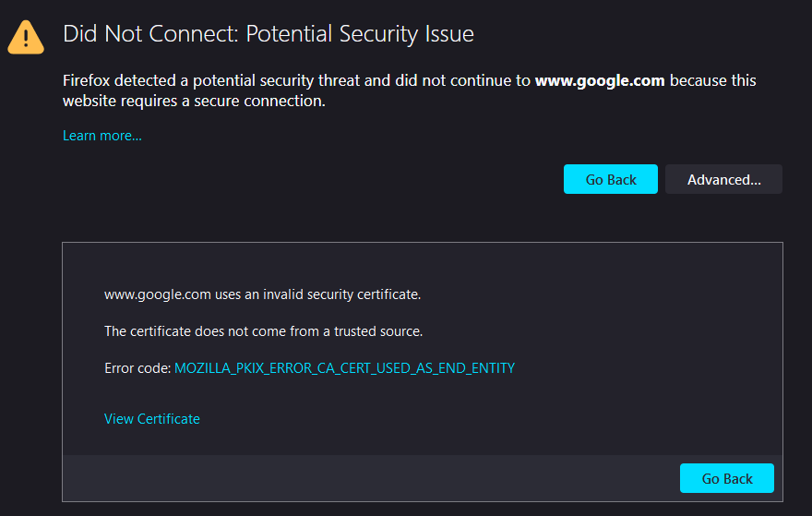Click www.google.com in the invalid certificate line

tap(158, 295)
